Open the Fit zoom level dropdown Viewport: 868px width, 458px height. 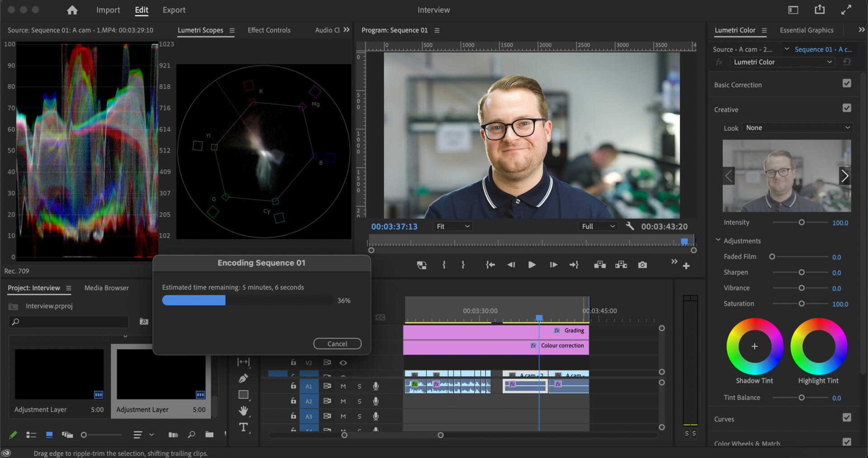pos(453,226)
